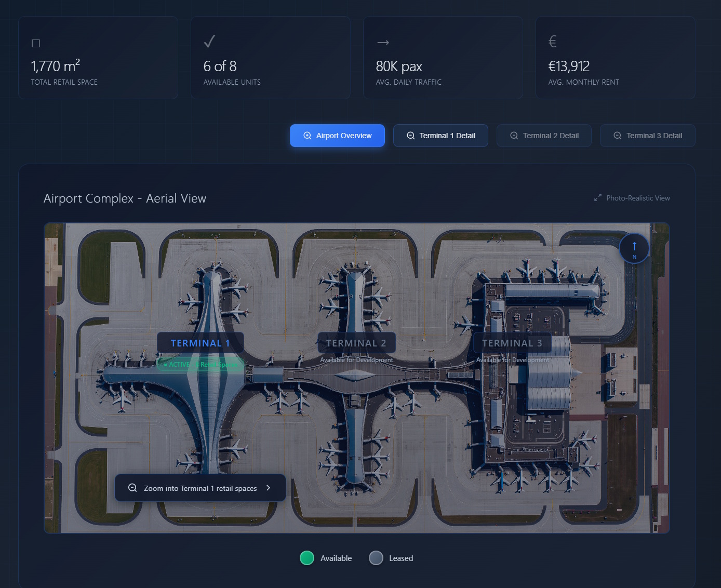
Task: Select the TERMINAL 1 label on the map
Action: [x=201, y=343]
